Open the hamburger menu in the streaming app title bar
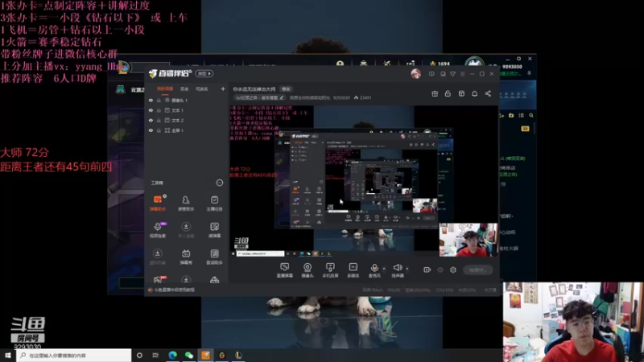Viewport: 644px width, 362px height. (462, 74)
